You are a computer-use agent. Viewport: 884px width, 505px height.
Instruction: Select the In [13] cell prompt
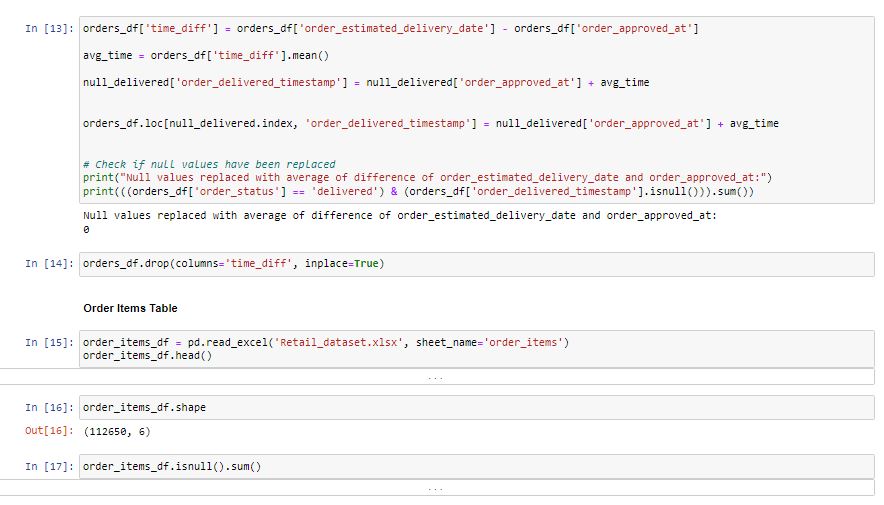point(49,29)
